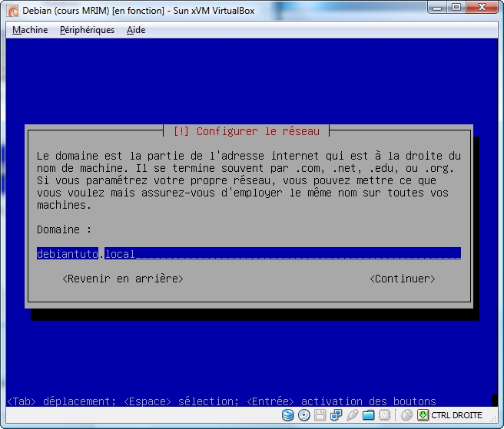Click the green arrow host key icon
The height and width of the screenshot is (429, 504).
pyautogui.click(x=423, y=415)
